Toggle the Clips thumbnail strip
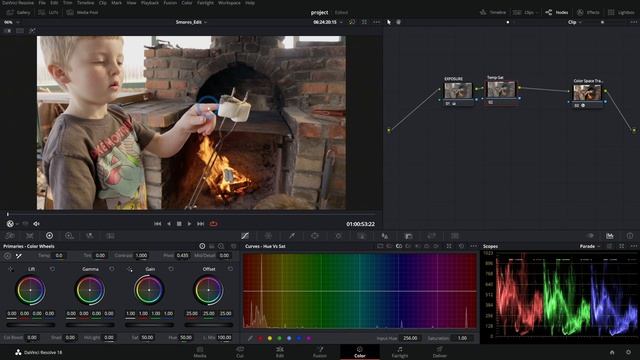This screenshot has height=360, width=640. pos(525,12)
